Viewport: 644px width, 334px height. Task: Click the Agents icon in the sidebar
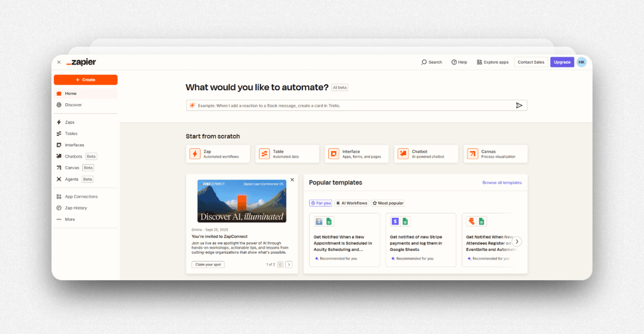pos(59,179)
